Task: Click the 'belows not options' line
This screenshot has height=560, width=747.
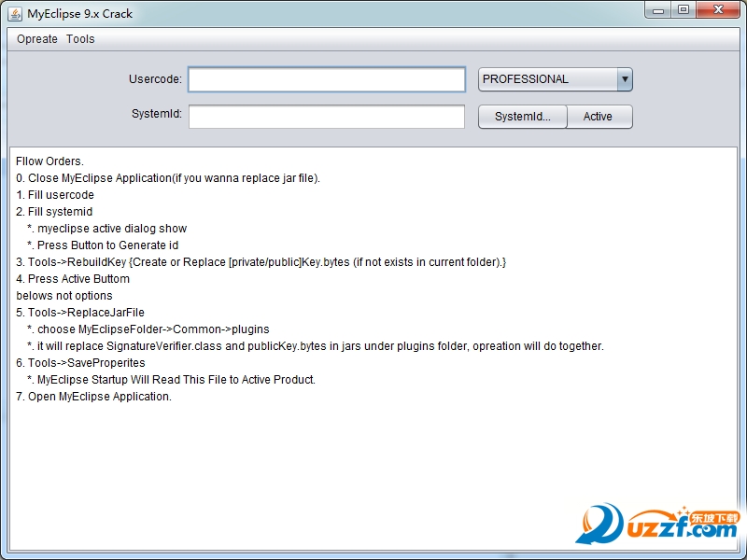Action: tap(64, 296)
